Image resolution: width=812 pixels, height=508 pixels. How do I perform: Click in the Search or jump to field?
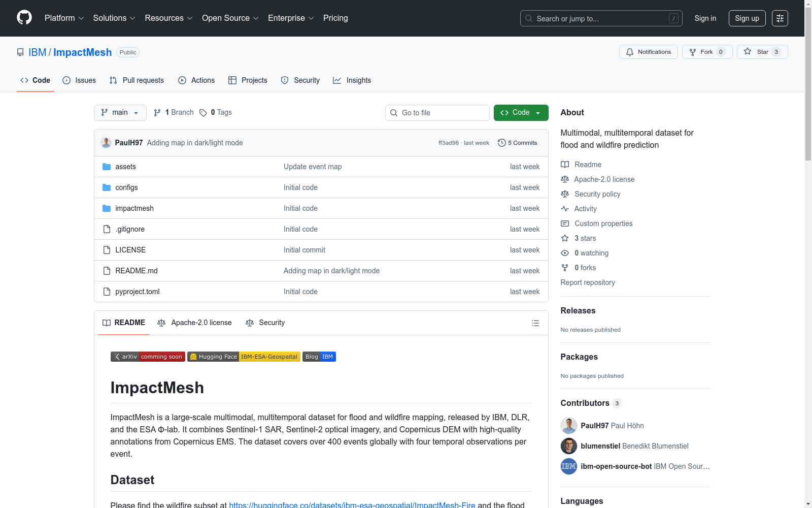[x=601, y=18]
